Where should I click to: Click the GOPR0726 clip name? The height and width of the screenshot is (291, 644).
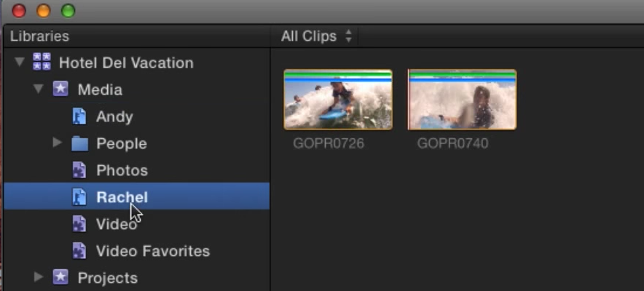[329, 143]
